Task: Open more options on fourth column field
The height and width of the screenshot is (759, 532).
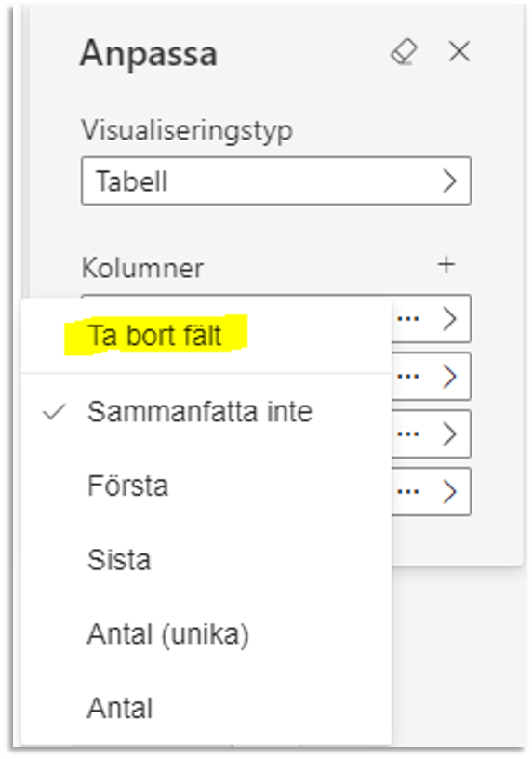Action: 408,491
